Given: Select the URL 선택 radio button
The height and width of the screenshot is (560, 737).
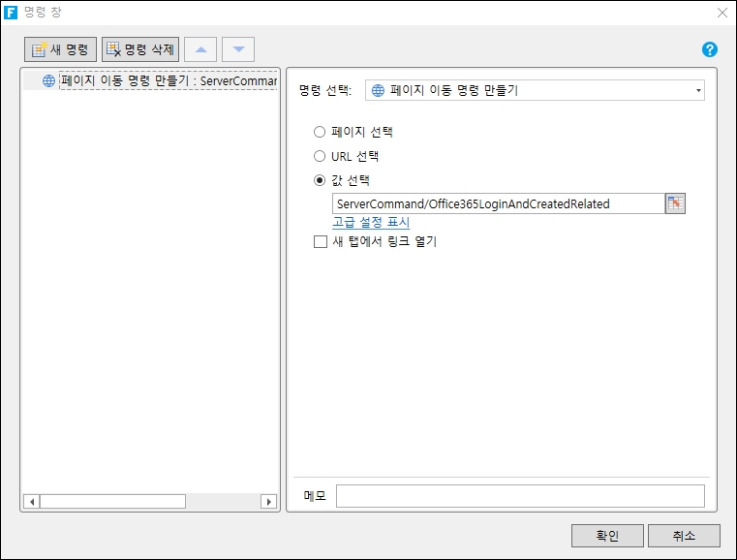Looking at the screenshot, I should click(x=321, y=156).
